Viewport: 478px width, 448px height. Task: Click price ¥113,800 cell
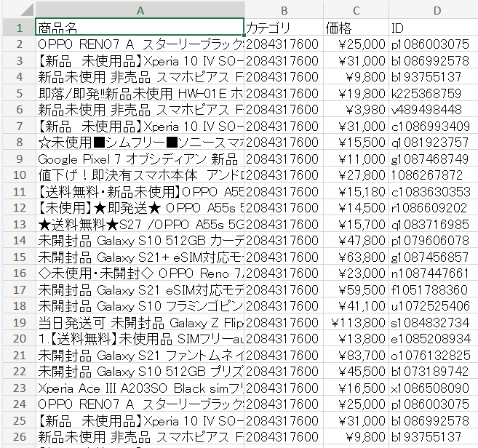[x=356, y=322]
